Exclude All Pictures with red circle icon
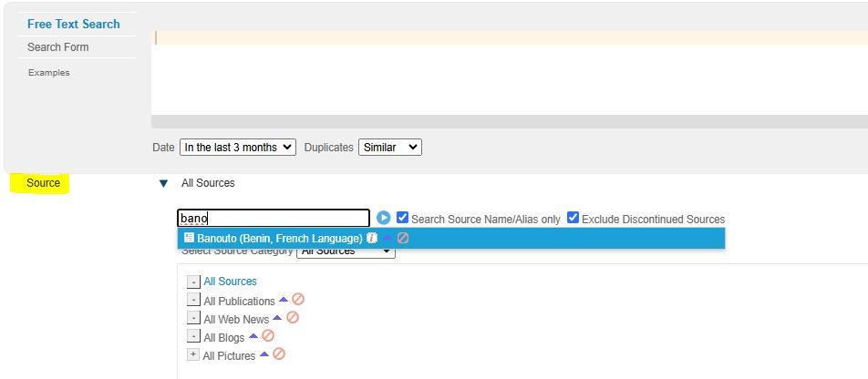Viewport: 868px width, 379px height. click(279, 354)
